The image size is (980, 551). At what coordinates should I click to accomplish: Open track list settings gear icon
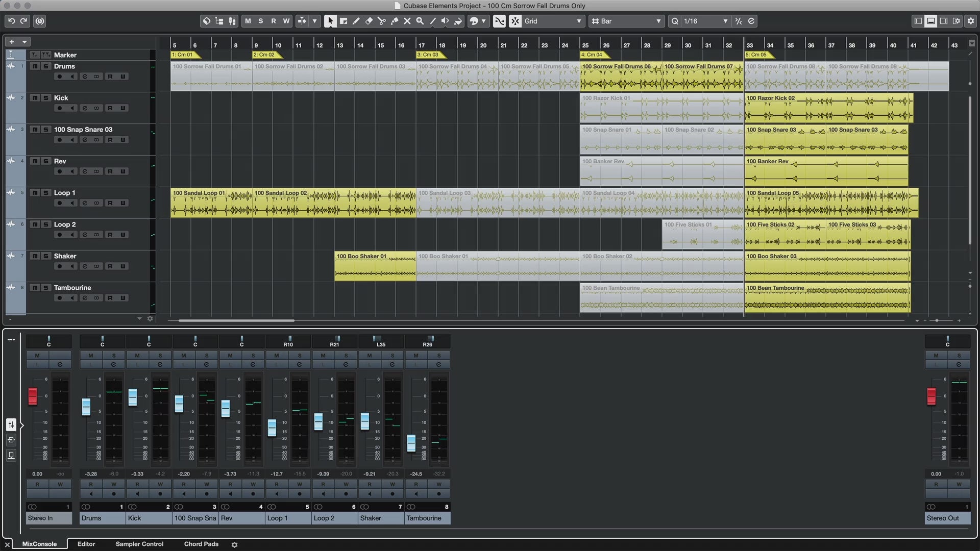(x=150, y=318)
